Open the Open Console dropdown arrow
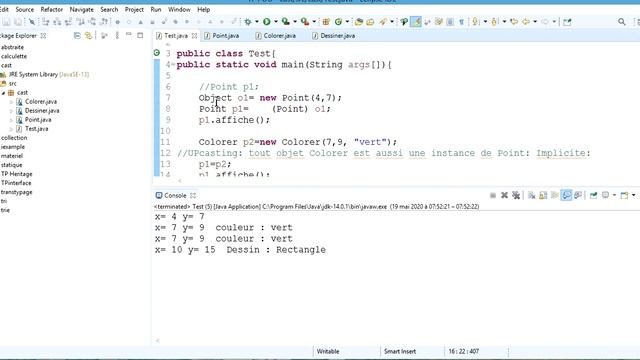This screenshot has height=360, width=640. click(633, 196)
